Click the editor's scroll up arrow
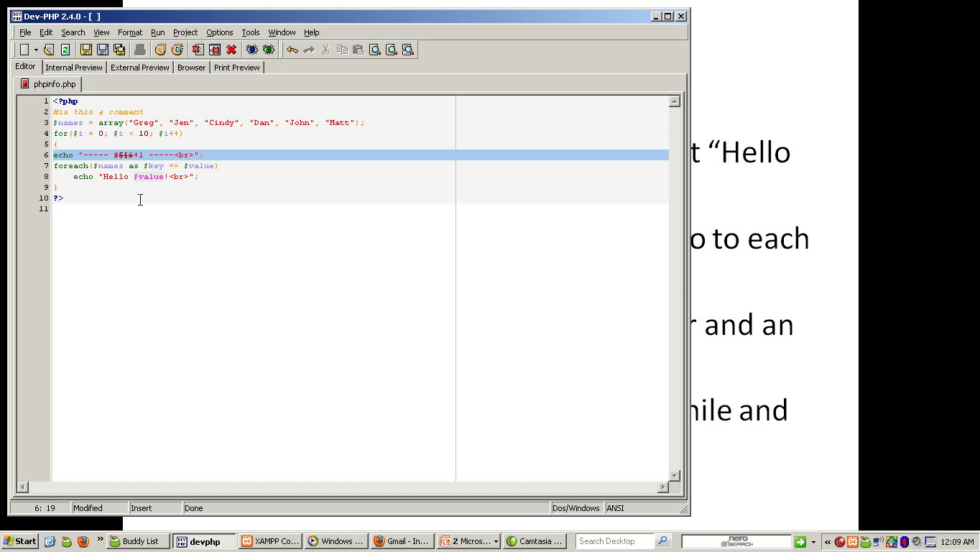 click(x=675, y=101)
